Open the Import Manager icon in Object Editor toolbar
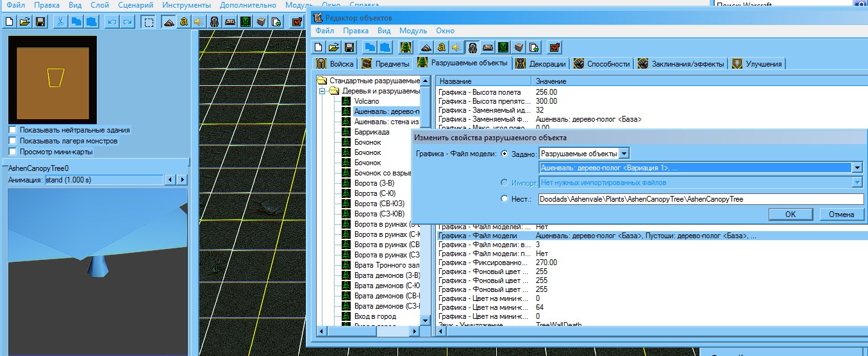The width and height of the screenshot is (868, 356). (x=533, y=47)
